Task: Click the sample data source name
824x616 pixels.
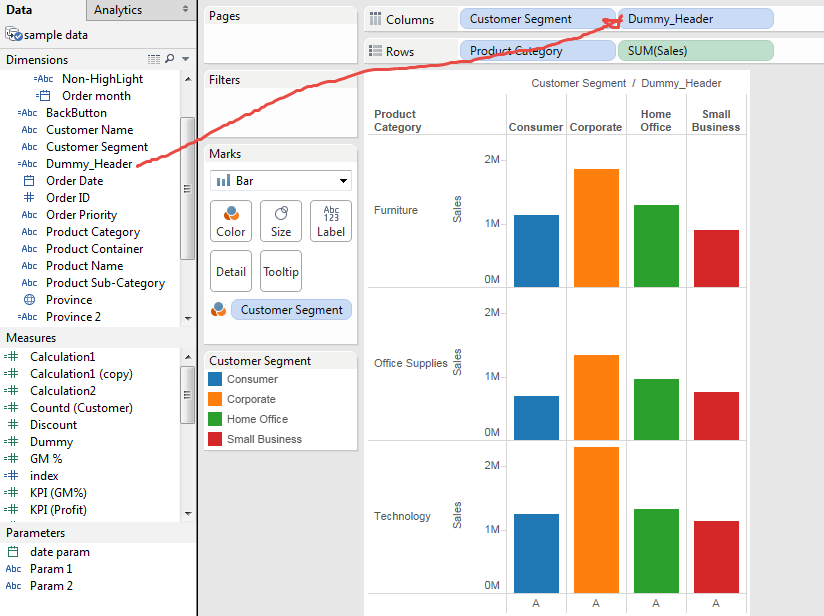Action: click(x=56, y=35)
